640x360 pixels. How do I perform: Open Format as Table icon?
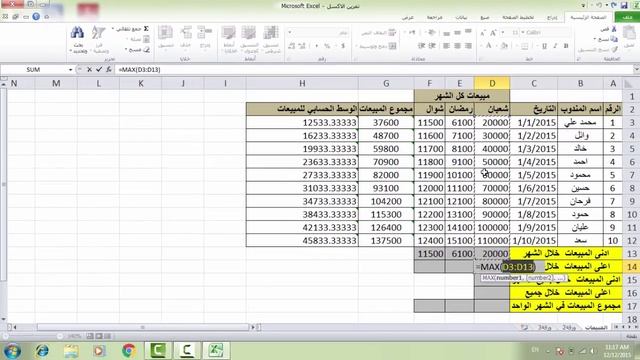pos(249,33)
